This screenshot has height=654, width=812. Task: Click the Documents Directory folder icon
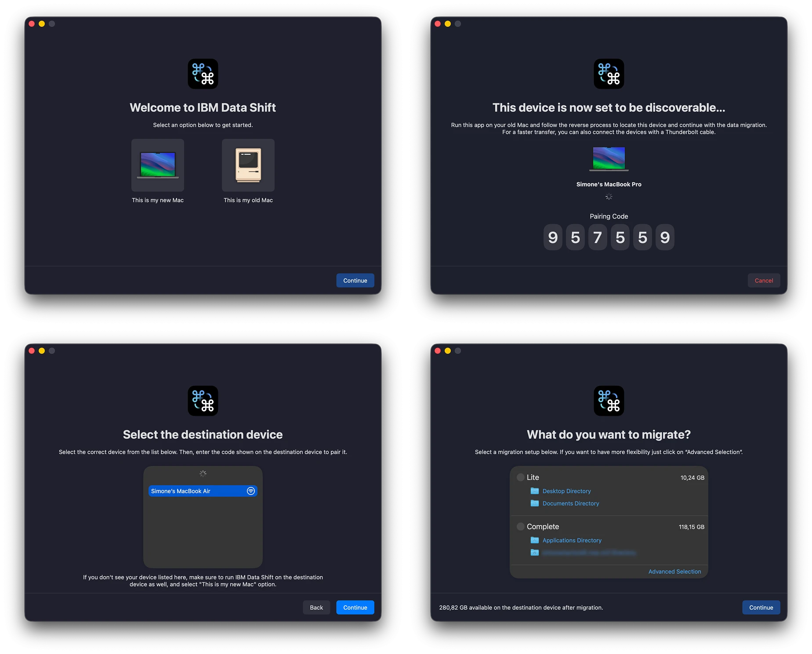tap(535, 503)
